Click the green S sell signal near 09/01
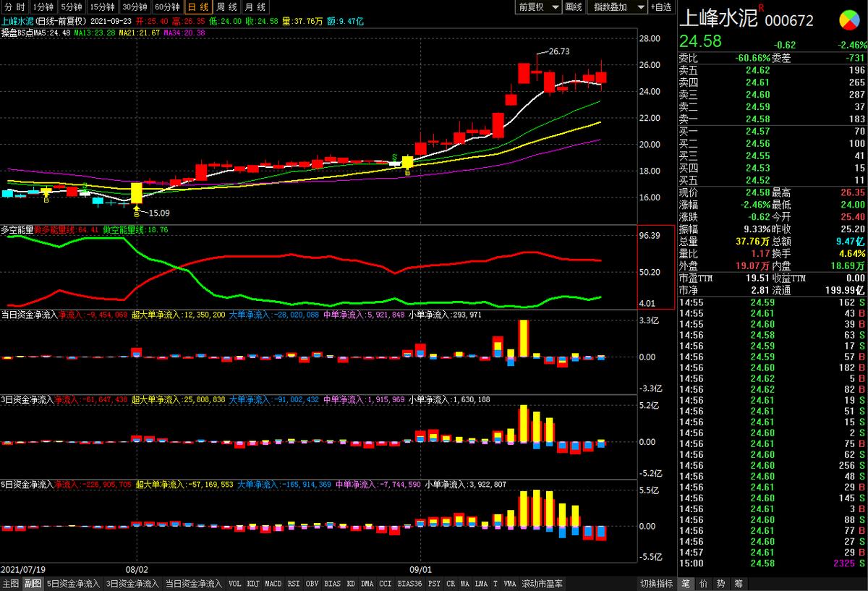This screenshot has width=868, height=591. tap(394, 156)
